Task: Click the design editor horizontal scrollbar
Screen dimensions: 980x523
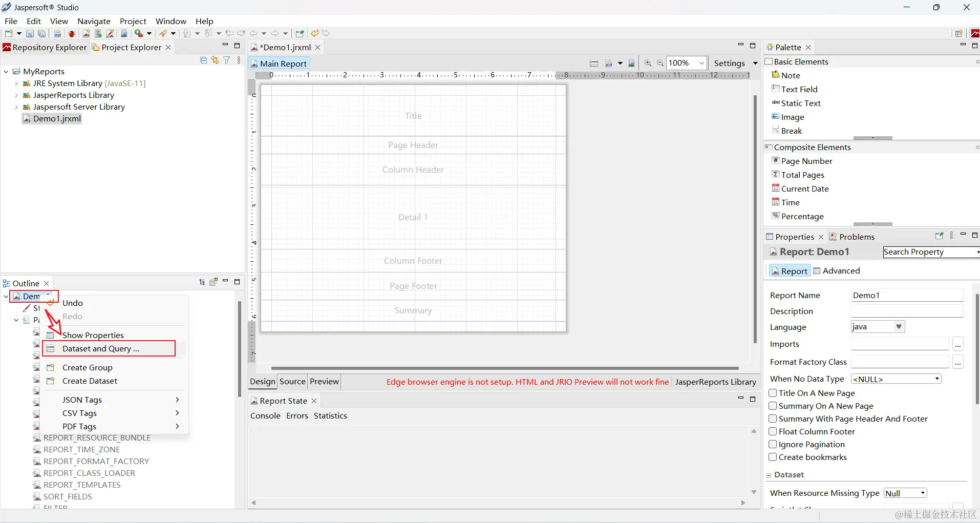Action: pyautogui.click(x=505, y=368)
